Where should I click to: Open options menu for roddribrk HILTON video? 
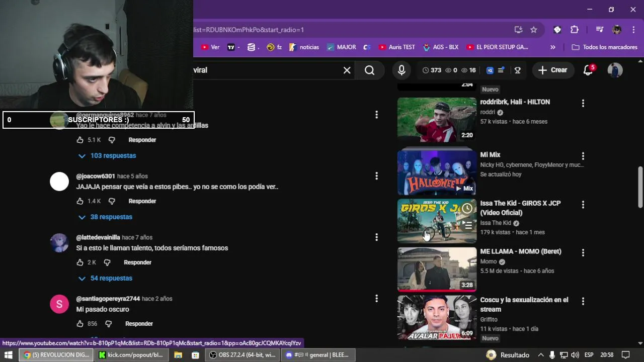[x=583, y=104]
